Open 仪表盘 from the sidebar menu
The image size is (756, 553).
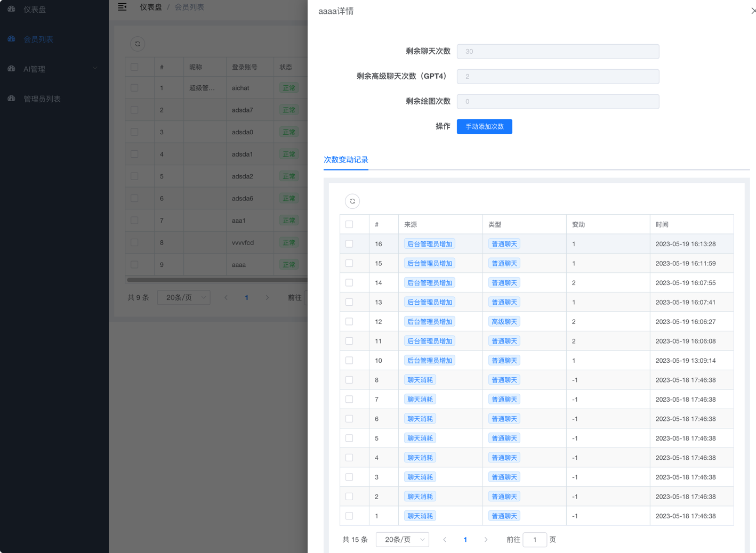tap(35, 9)
